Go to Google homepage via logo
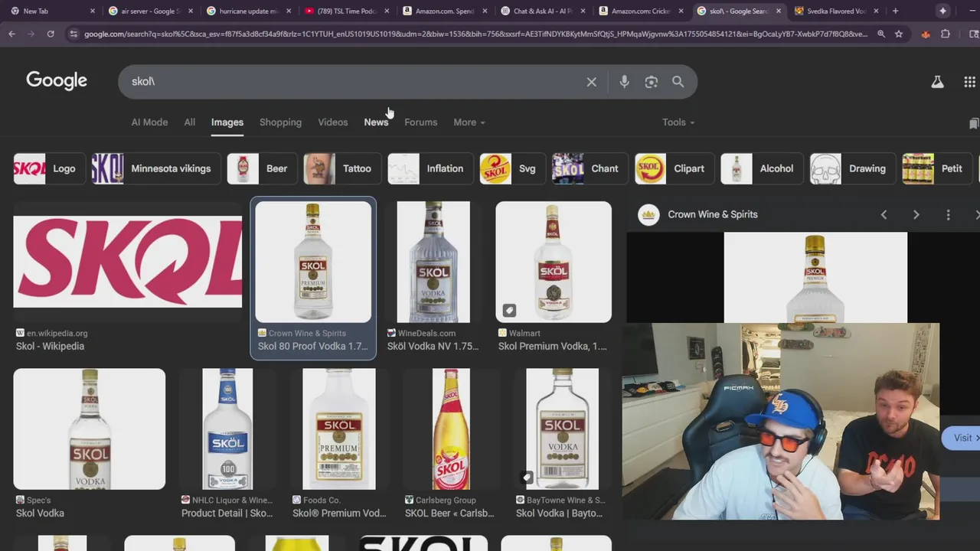The image size is (980, 551). (57, 80)
